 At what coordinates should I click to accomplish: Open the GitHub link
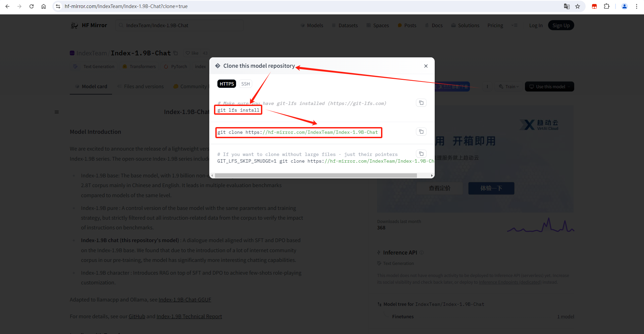[x=137, y=317]
